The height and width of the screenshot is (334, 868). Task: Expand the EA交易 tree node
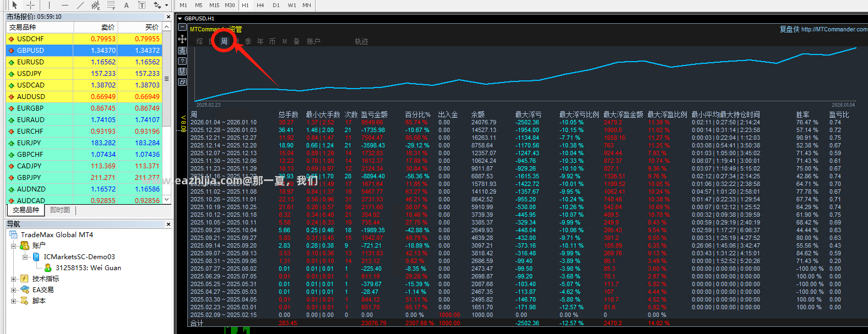point(14,290)
